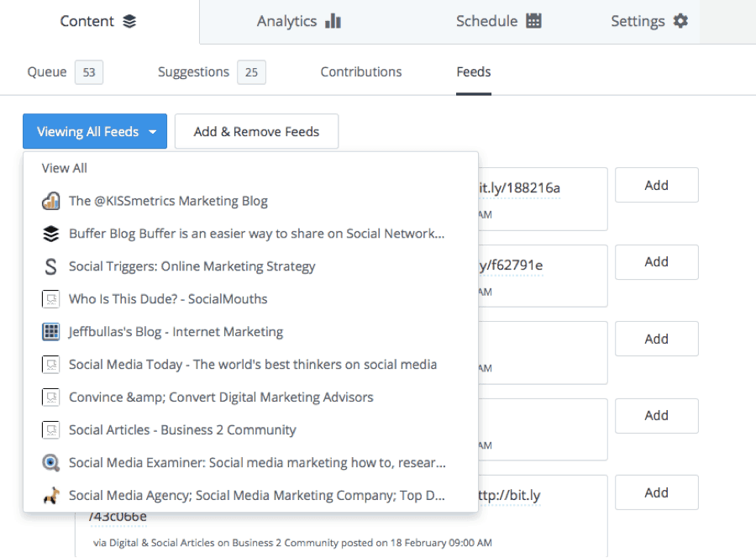Click Add beside the f62791e link post
Viewport: 756px width, 558px height.
click(x=657, y=262)
